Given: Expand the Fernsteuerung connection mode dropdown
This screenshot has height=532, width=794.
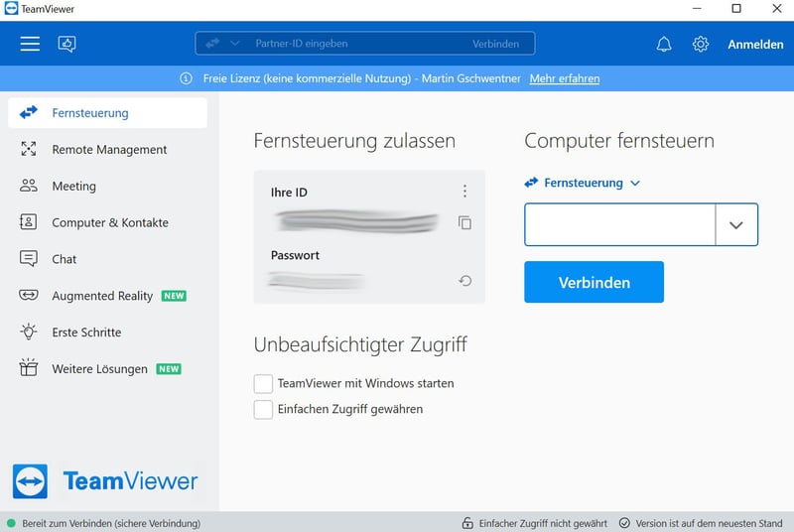Looking at the screenshot, I should pyautogui.click(x=635, y=183).
